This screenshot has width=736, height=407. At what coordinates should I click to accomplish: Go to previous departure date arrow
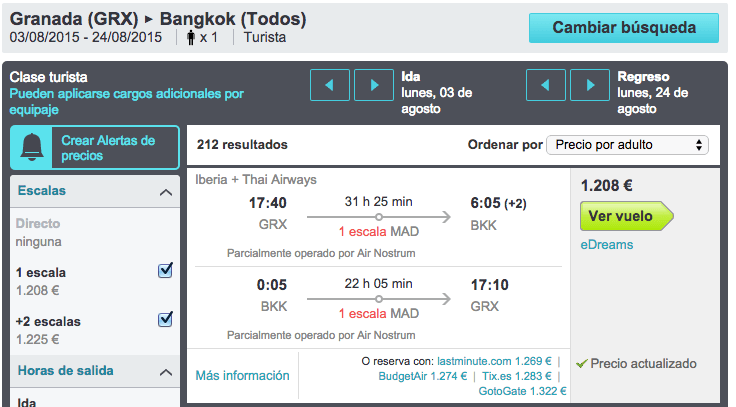pyautogui.click(x=330, y=85)
